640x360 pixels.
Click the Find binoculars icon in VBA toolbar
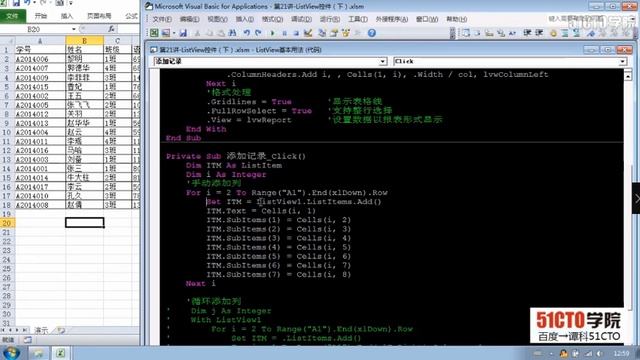[x=233, y=33]
